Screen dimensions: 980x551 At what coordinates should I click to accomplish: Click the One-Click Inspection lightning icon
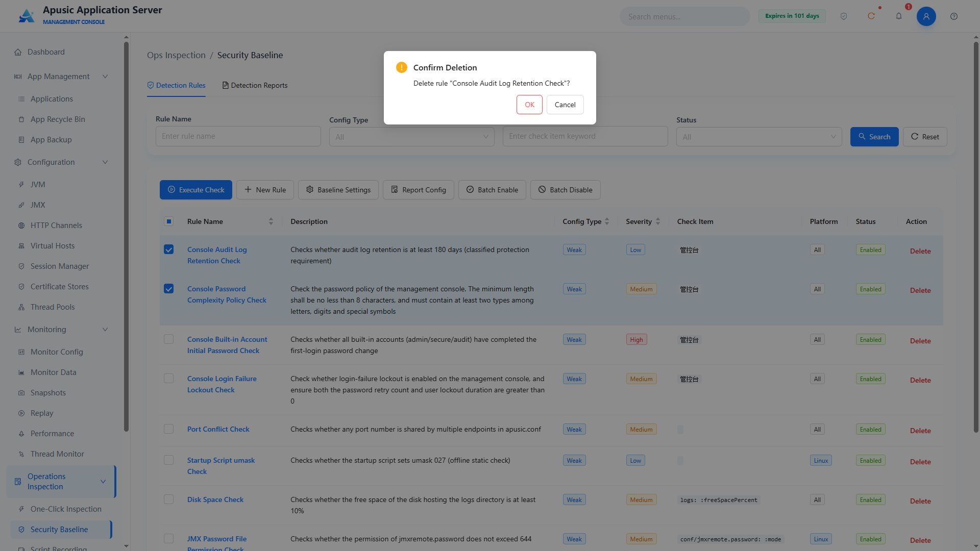point(21,509)
